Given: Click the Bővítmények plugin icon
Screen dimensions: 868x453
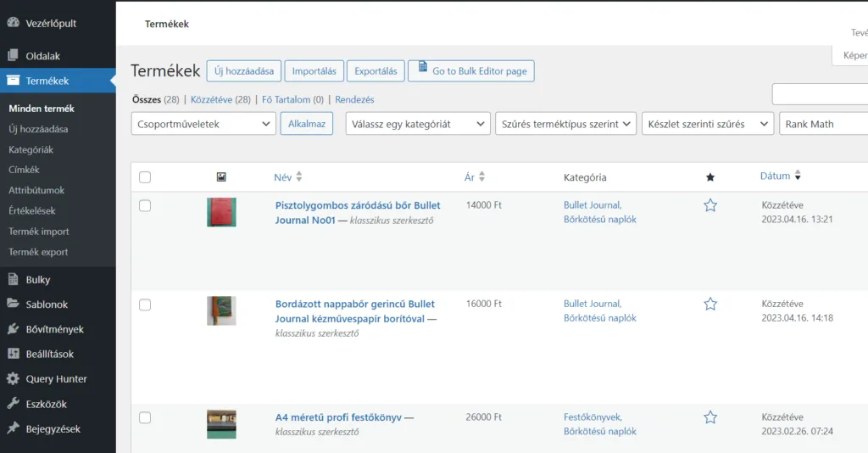Looking at the screenshot, I should click(x=14, y=328).
